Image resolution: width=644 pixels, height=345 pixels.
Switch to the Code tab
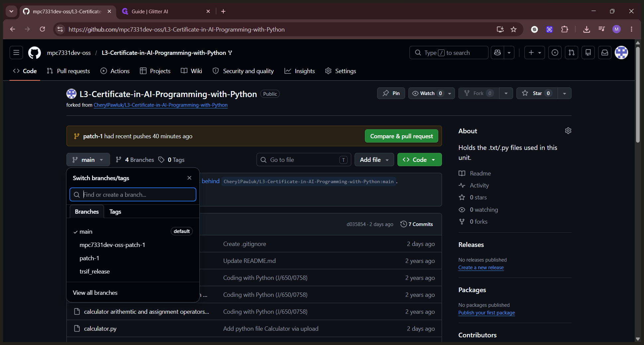click(x=25, y=71)
